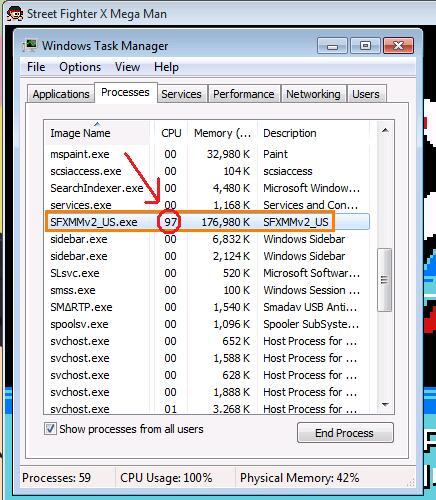The height and width of the screenshot is (500, 436).
Task: Open the Performance tab
Action: pos(244,94)
